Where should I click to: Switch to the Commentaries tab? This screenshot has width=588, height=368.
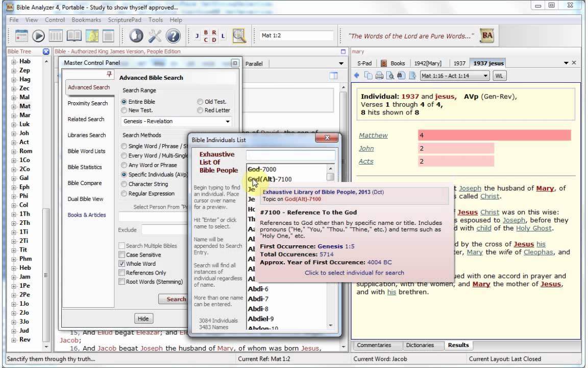click(x=374, y=345)
